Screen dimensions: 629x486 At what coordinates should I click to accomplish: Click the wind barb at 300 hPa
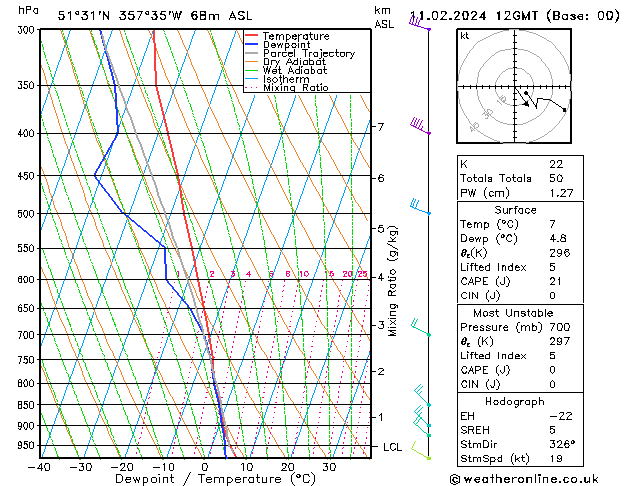[420, 23]
